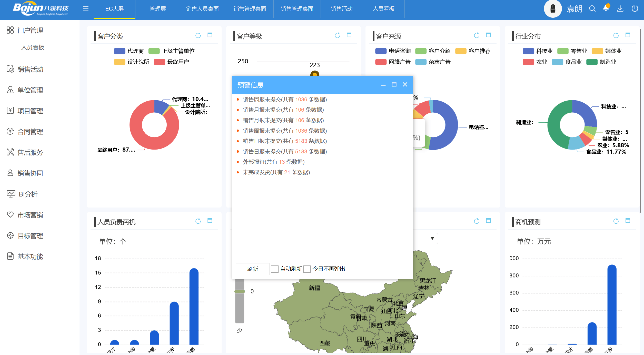
Task: Open the dropdown above the map
Action: (432, 238)
